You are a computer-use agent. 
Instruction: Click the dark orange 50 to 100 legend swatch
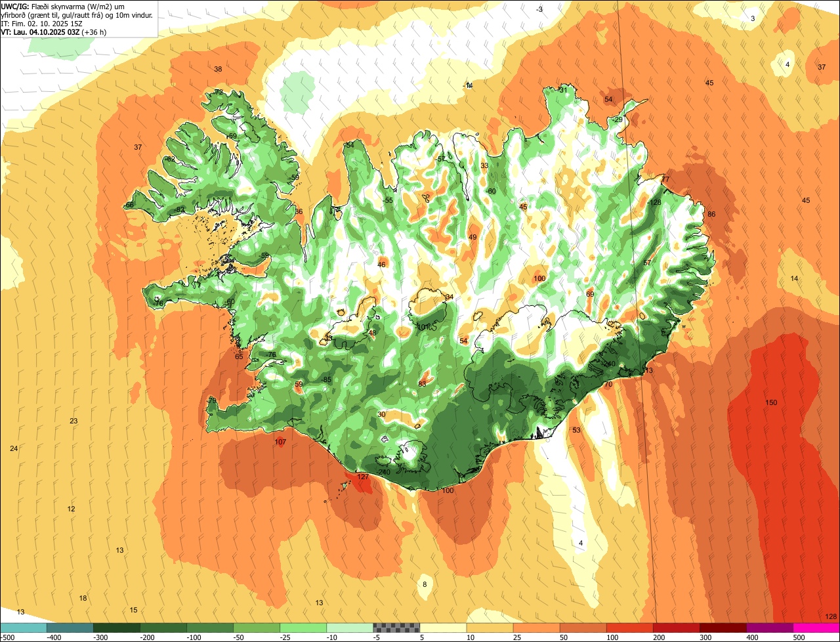583,628
